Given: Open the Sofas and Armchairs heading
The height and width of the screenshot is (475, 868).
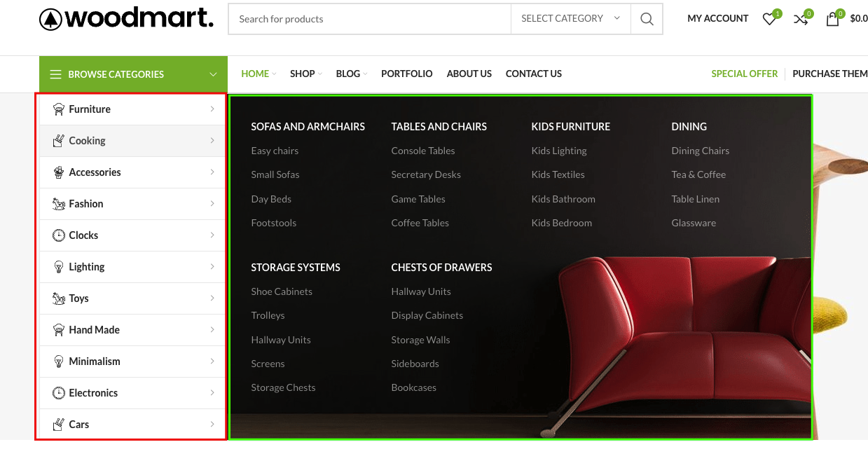Looking at the screenshot, I should (x=308, y=127).
